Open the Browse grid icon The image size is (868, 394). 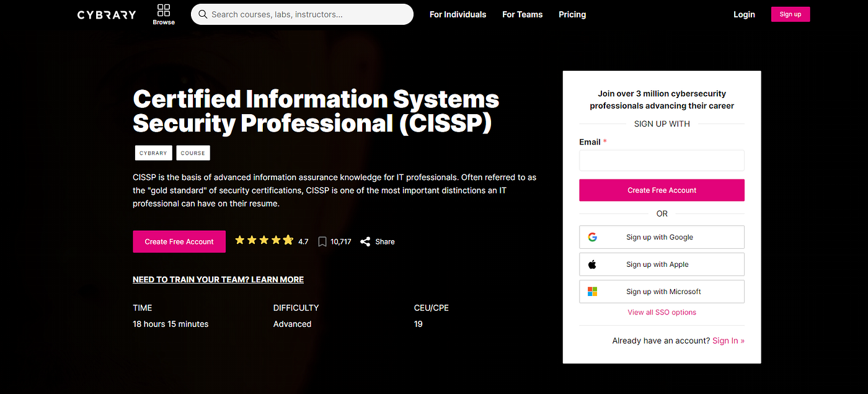click(x=164, y=10)
